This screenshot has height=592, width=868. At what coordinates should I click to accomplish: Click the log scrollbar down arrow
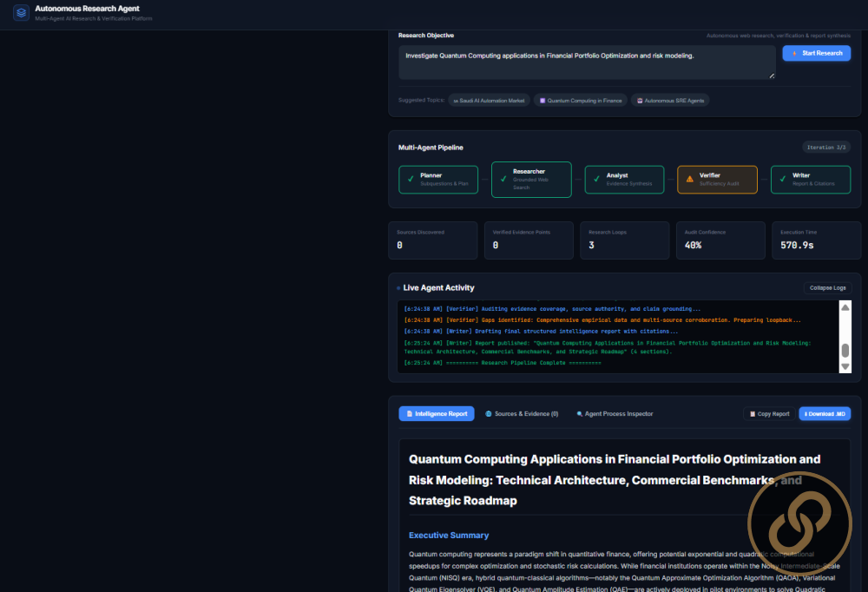point(845,366)
